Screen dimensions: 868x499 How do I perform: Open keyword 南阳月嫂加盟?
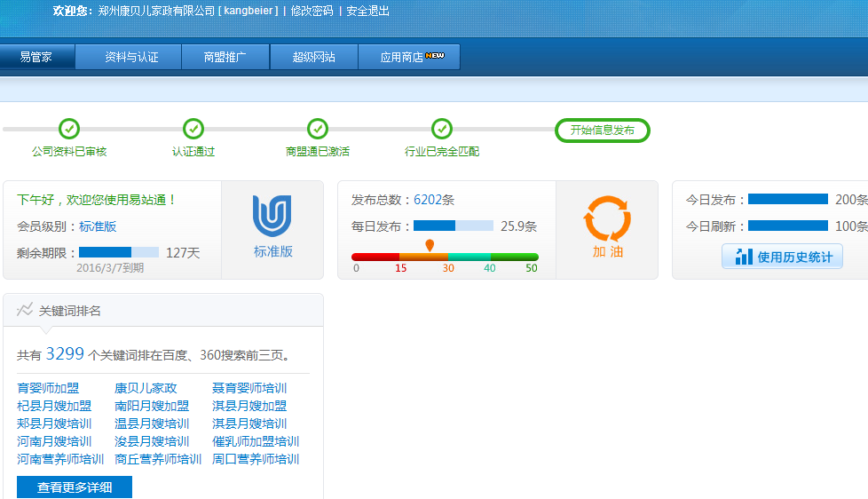tap(152, 406)
